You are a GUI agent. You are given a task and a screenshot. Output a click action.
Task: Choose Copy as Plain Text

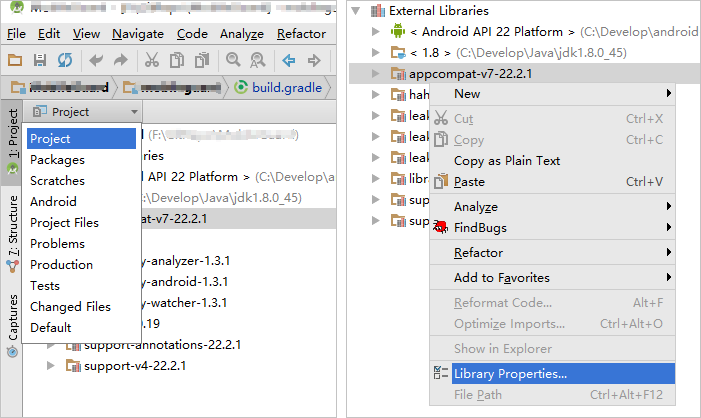507,161
